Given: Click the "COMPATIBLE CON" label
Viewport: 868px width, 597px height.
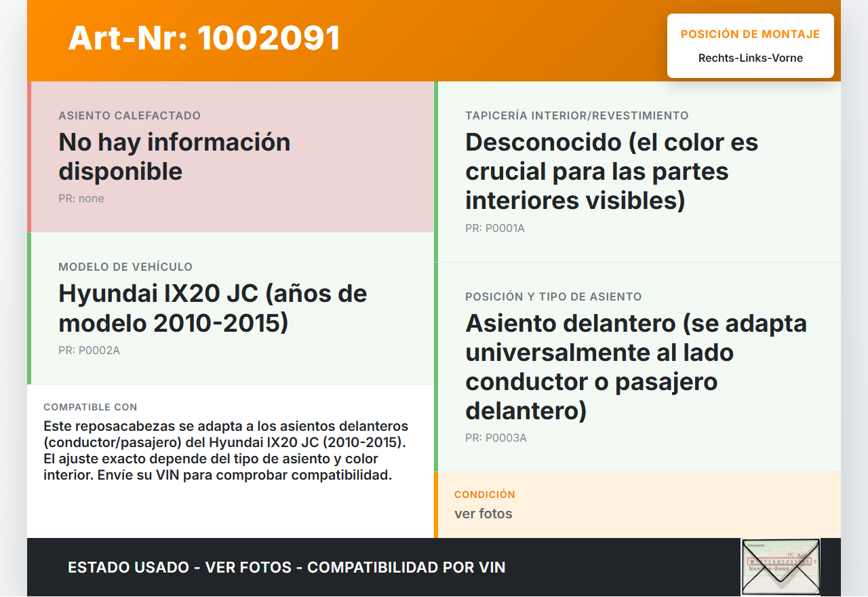Looking at the screenshot, I should pos(90,407).
